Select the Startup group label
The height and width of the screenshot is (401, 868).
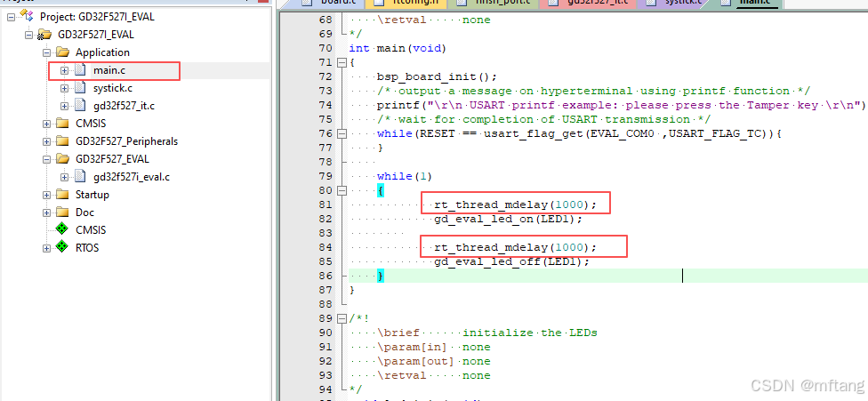(92, 195)
